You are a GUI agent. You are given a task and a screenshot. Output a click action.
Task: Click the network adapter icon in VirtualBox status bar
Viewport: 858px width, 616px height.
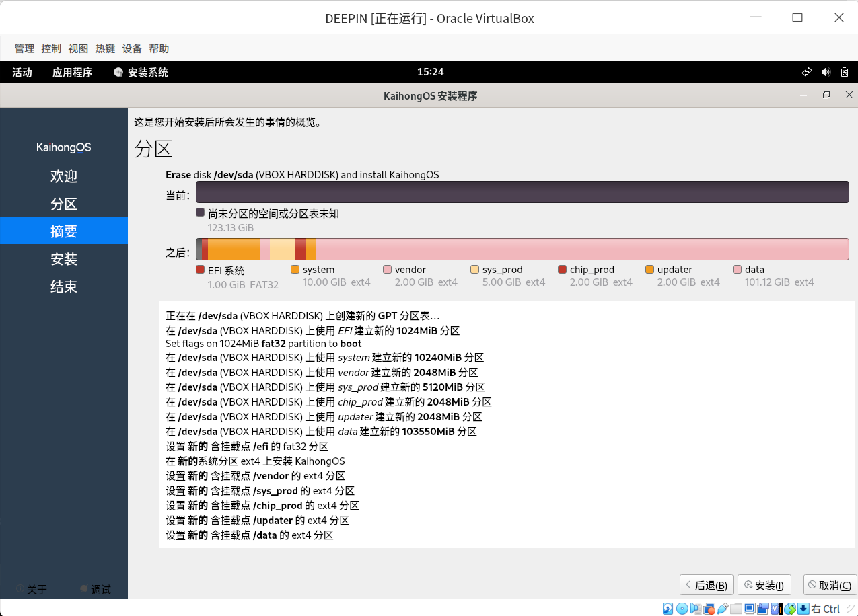709,609
